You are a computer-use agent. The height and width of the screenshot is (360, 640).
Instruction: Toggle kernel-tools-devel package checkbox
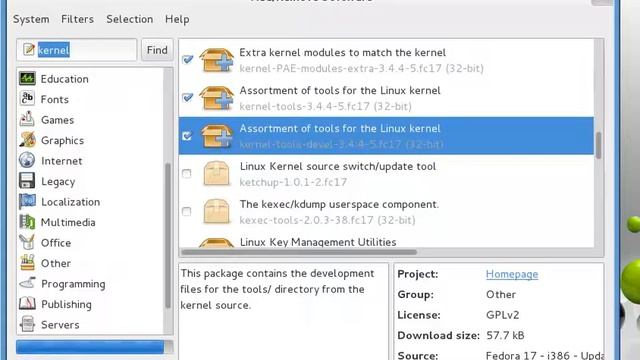[x=187, y=136]
